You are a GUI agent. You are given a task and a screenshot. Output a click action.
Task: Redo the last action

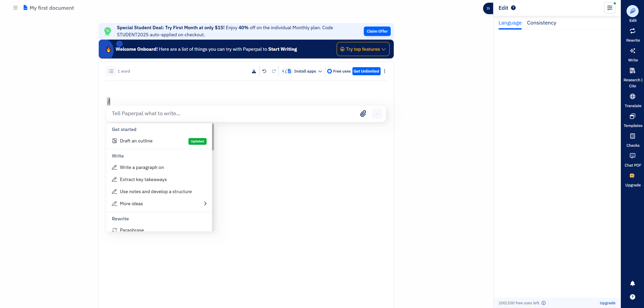[x=274, y=71]
